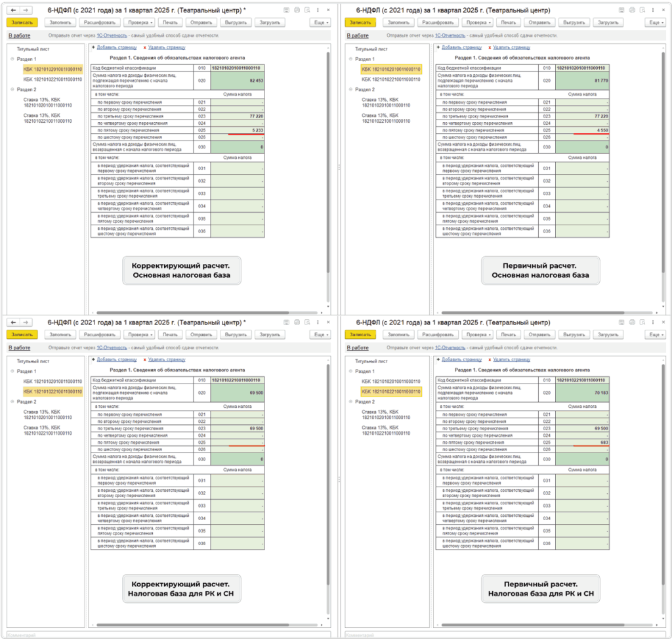672x639 pixels.
Task: Click the back arrow in the 82 453 window
Action: tap(14, 11)
